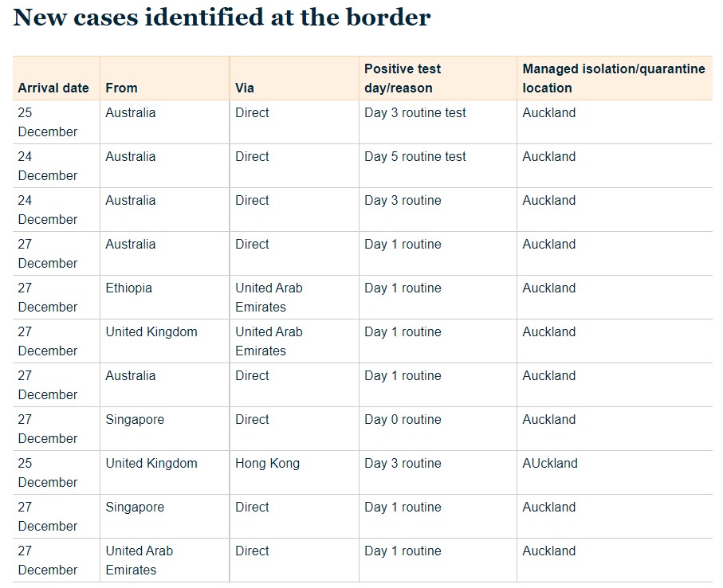
Task: Click 'United Kingdom' in the United Arab Emirates row
Action: 151,332
